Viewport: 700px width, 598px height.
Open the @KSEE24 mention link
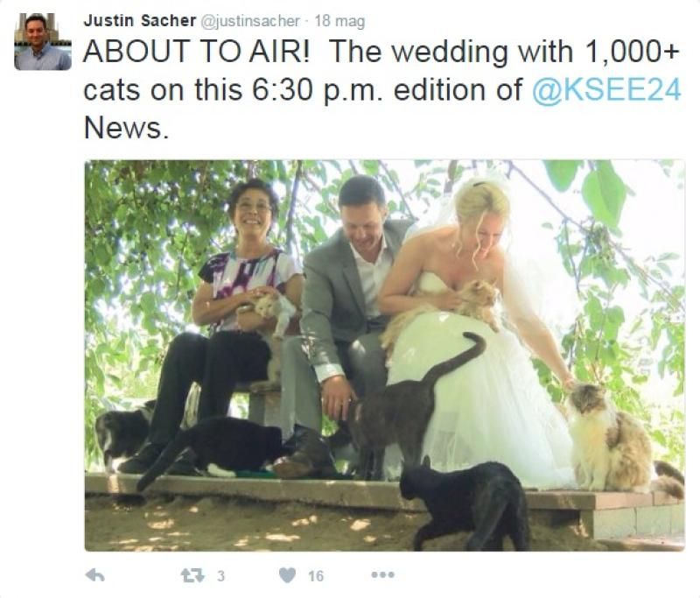click(606, 90)
